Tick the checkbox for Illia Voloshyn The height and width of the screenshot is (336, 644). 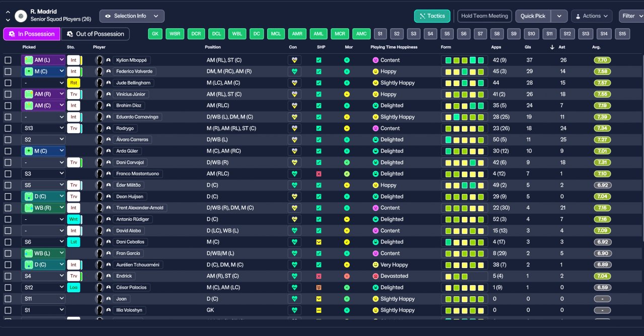pyautogui.click(x=8, y=310)
